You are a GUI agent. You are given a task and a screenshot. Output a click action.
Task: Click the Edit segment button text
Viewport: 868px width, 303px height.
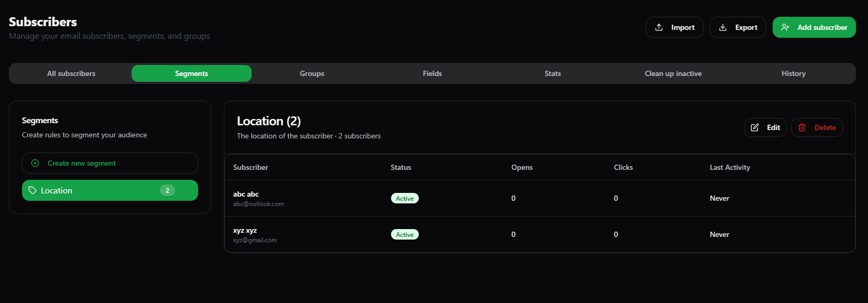(x=774, y=127)
